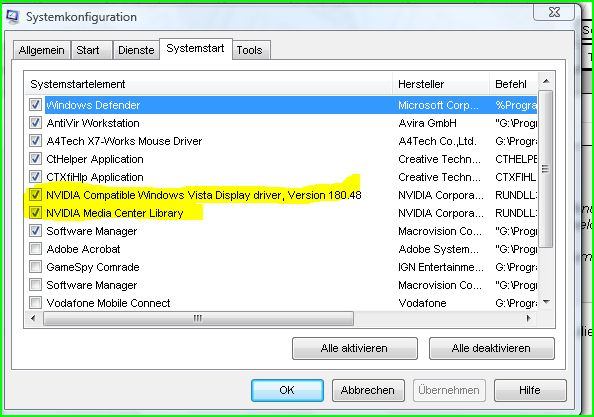Click the Systemkonfiguration title bar icon

click(13, 17)
